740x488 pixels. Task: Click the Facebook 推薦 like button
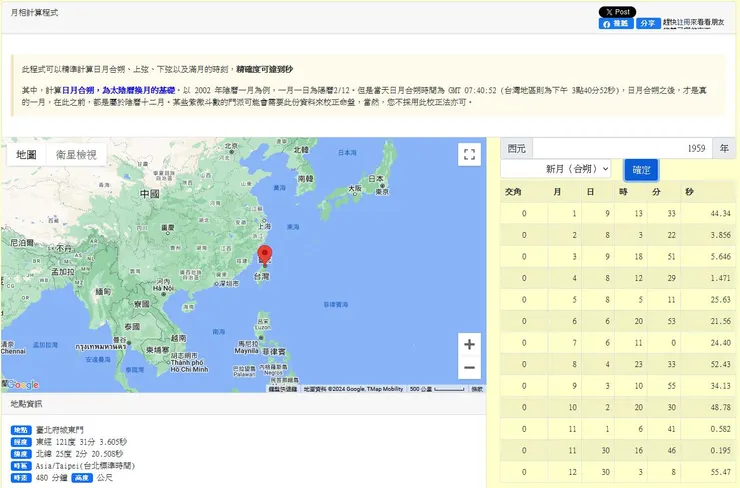(x=615, y=23)
